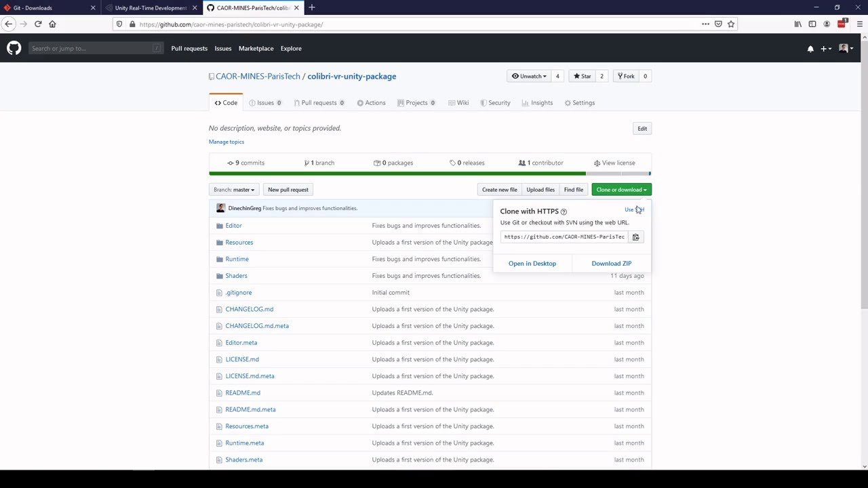The height and width of the screenshot is (488, 868).
Task: Open the Branch: master dropdown
Action: click(x=233, y=190)
